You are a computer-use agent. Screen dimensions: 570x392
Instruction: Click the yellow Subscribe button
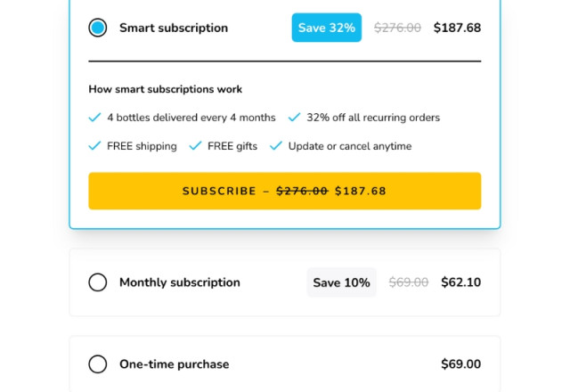tap(285, 191)
